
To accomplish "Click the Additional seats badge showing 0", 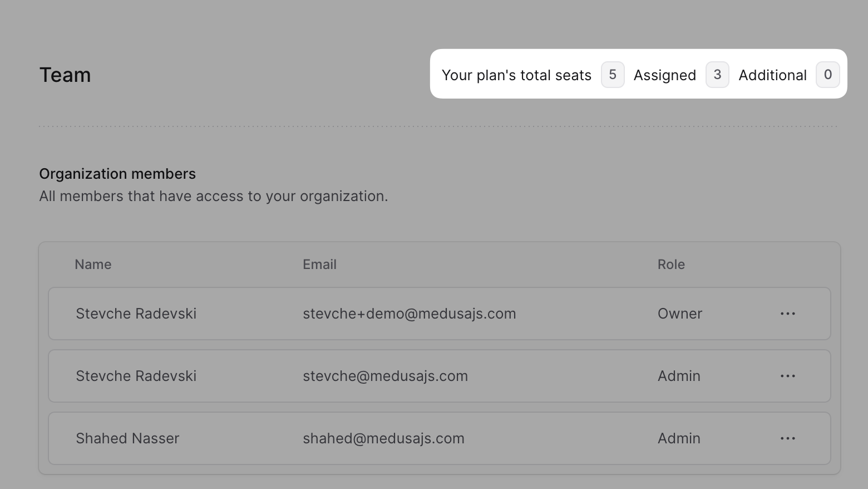I will [828, 74].
